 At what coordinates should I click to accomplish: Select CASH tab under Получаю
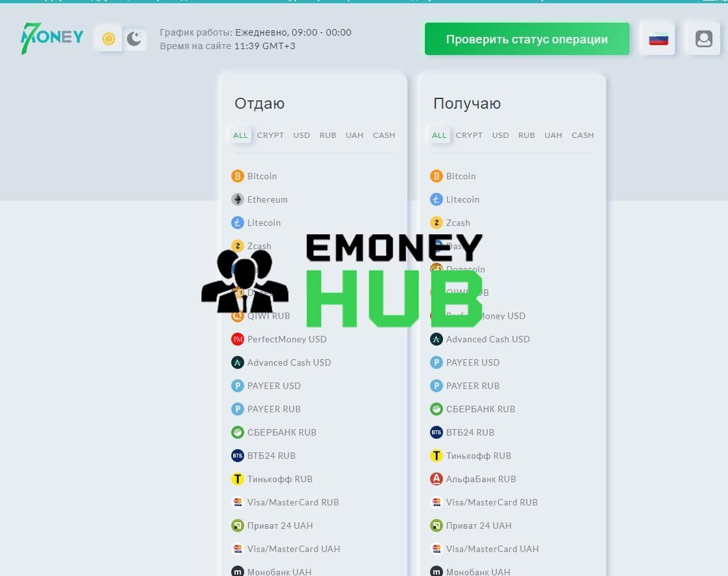(583, 135)
